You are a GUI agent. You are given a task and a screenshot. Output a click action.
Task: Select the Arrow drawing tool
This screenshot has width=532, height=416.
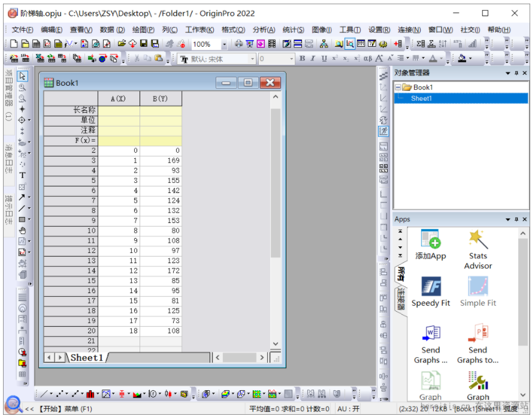22,197
